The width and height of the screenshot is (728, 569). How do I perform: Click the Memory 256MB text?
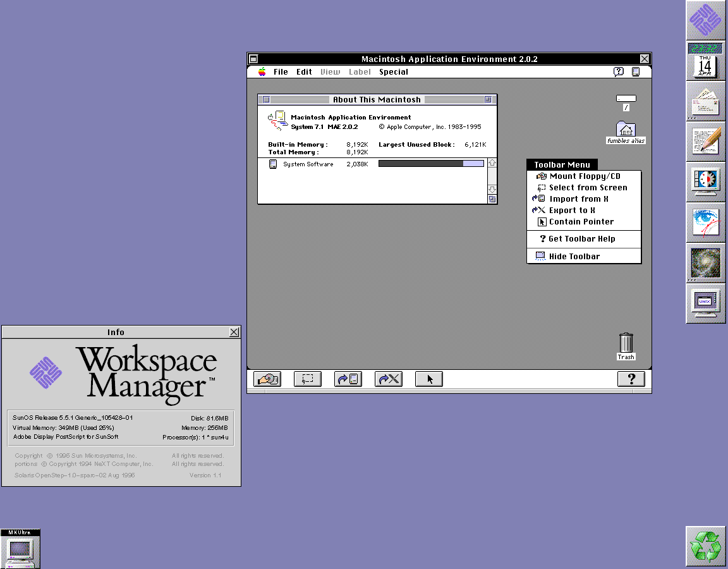[204, 428]
